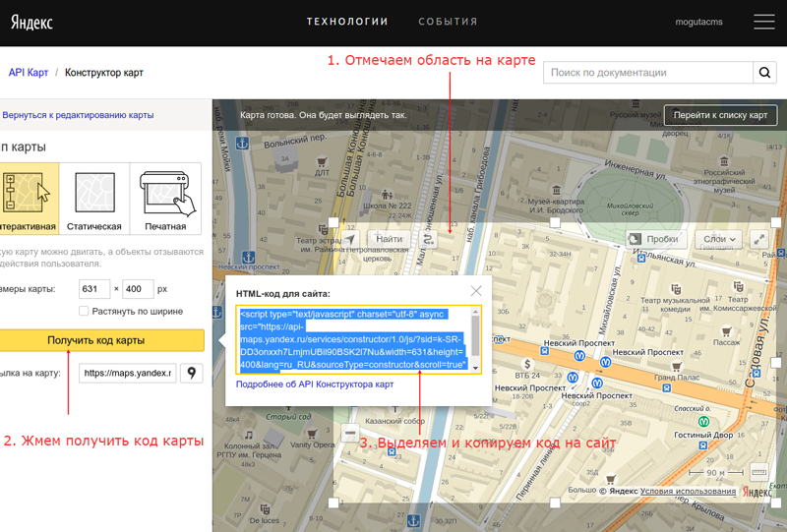The width and height of the screenshot is (787, 532).
Task: Click the documentation search field
Action: (647, 73)
